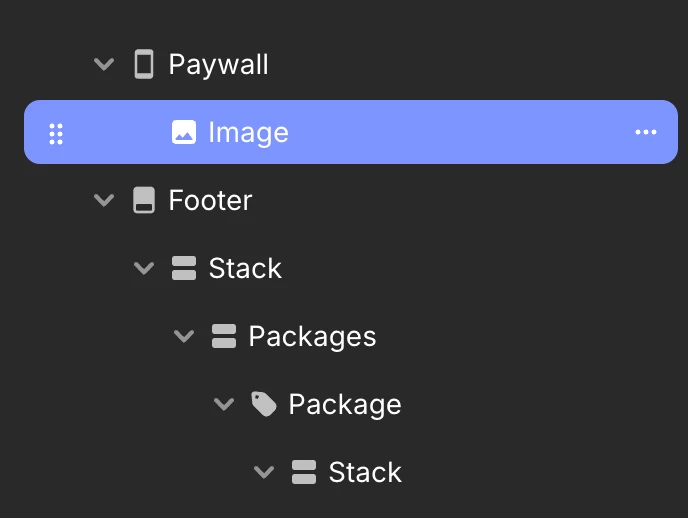Click the Package tag icon
Viewport: 688px width, 518px height.
(x=264, y=404)
